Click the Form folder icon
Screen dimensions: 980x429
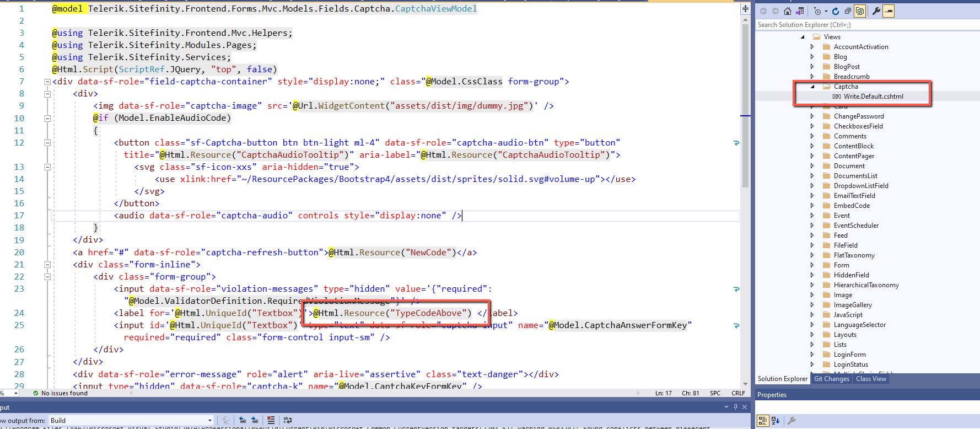(826, 265)
